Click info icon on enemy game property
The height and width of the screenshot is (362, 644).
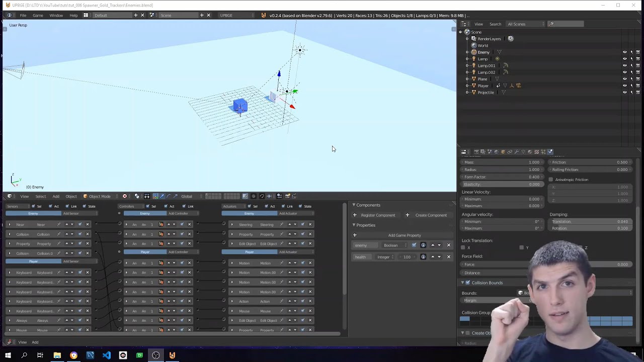coord(423,245)
